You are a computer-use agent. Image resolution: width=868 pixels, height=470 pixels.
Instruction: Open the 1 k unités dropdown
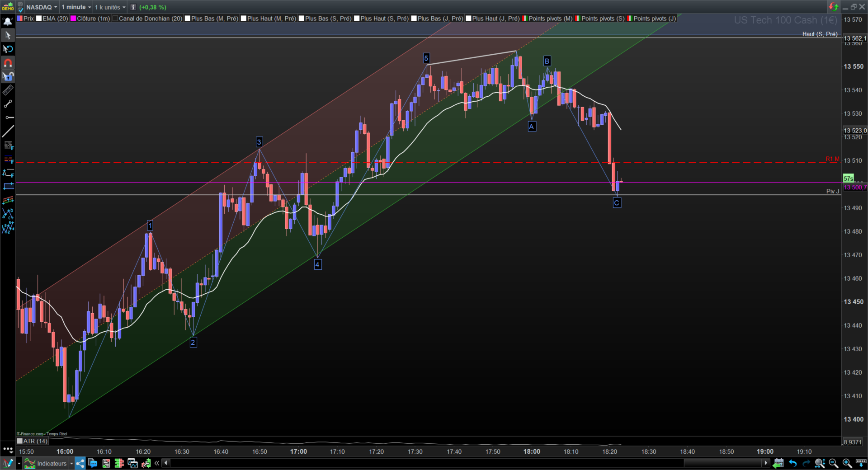click(110, 7)
